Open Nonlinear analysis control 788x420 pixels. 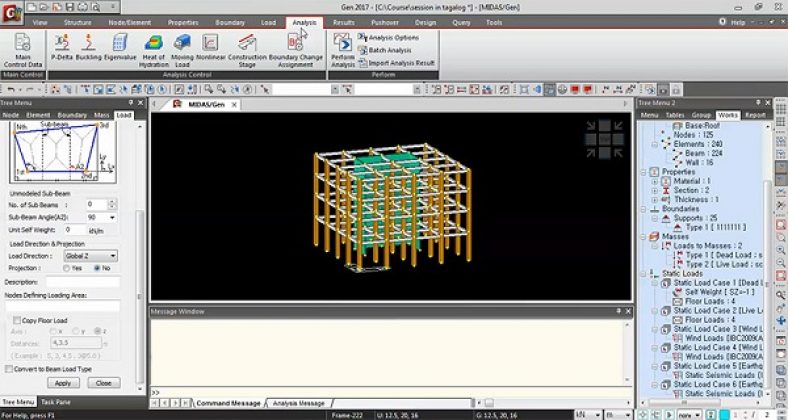point(210,48)
